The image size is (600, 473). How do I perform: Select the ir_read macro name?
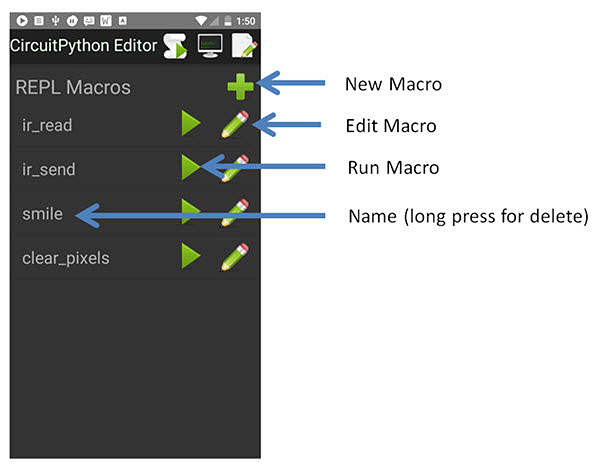pos(47,125)
